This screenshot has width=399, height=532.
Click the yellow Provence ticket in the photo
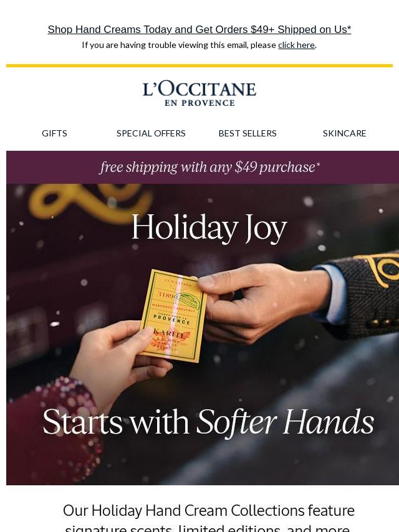(x=173, y=316)
